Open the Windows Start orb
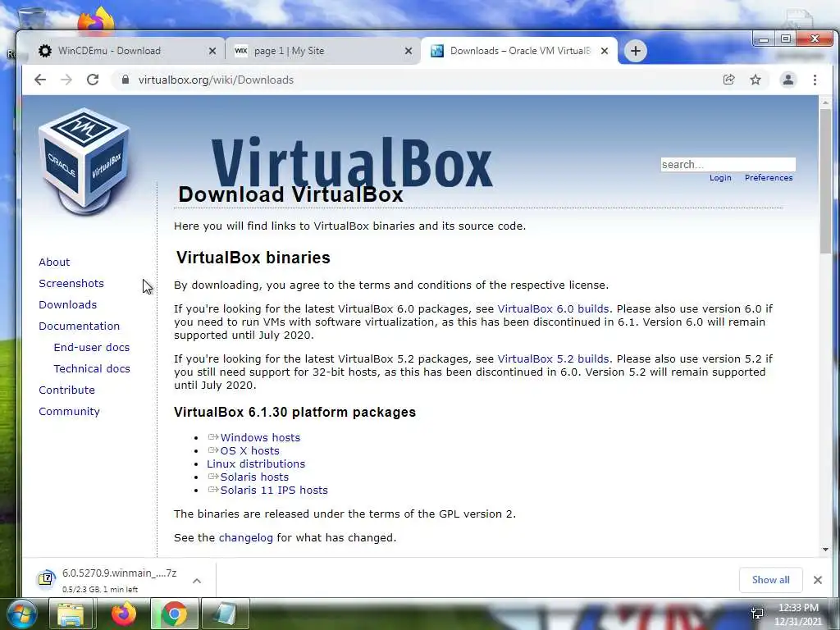840x630 pixels. (x=21, y=614)
